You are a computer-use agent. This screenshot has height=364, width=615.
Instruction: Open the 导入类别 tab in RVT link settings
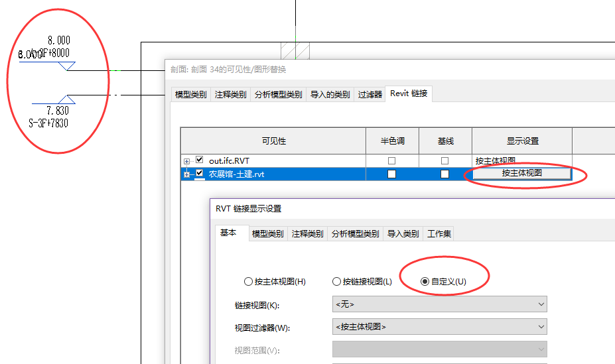pos(403,234)
